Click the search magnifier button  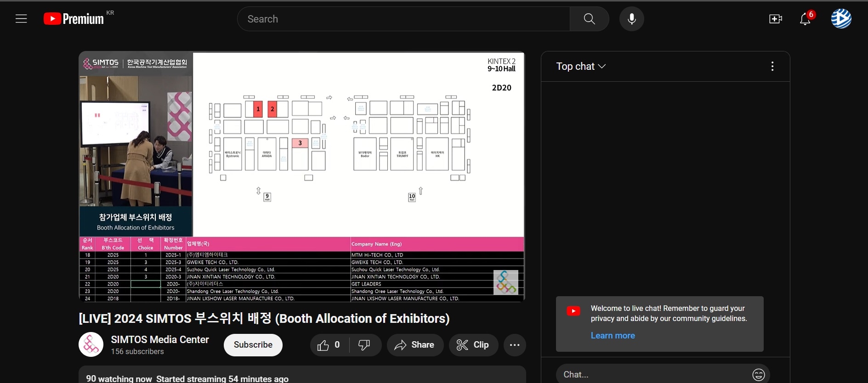point(589,19)
